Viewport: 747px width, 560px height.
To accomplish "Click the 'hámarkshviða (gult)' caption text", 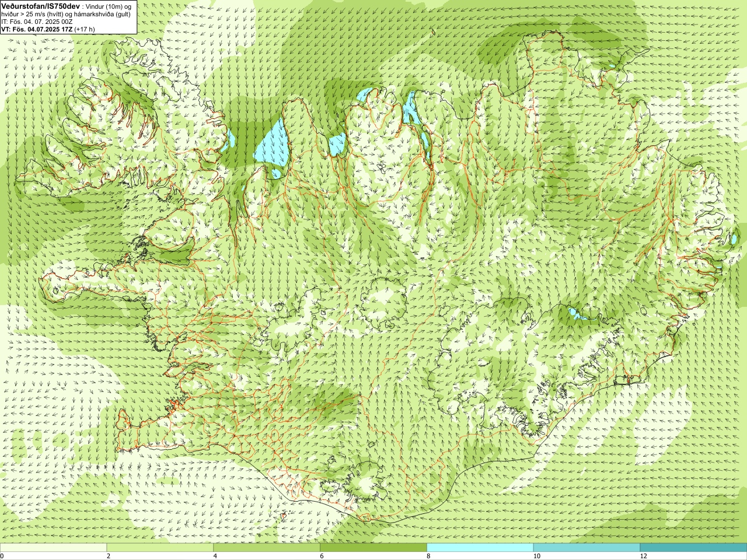I will (102, 13).
